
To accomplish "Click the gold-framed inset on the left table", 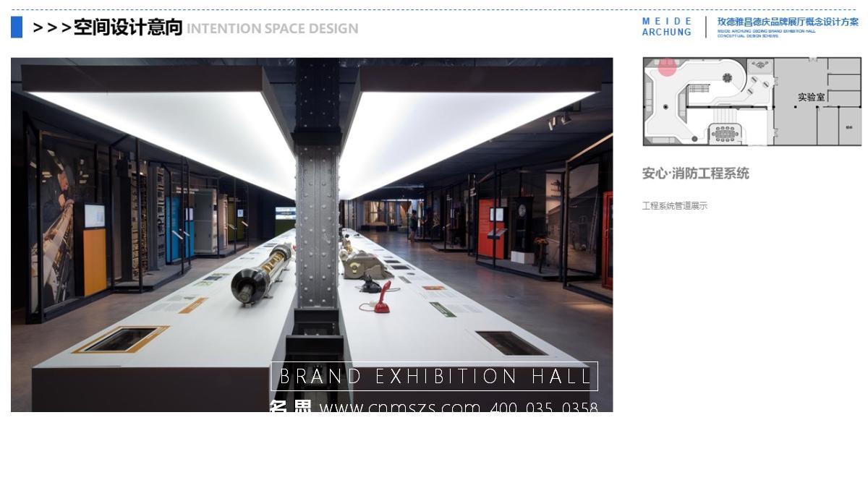I will (122, 339).
